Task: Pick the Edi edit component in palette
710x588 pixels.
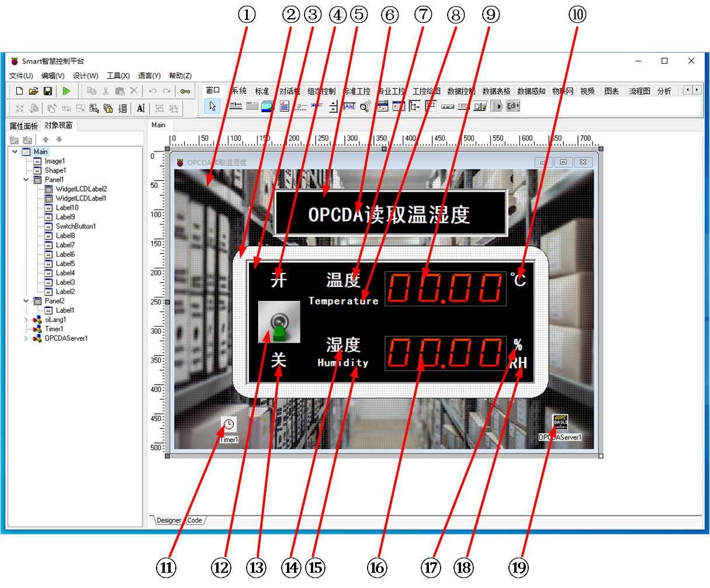Action: click(x=512, y=106)
